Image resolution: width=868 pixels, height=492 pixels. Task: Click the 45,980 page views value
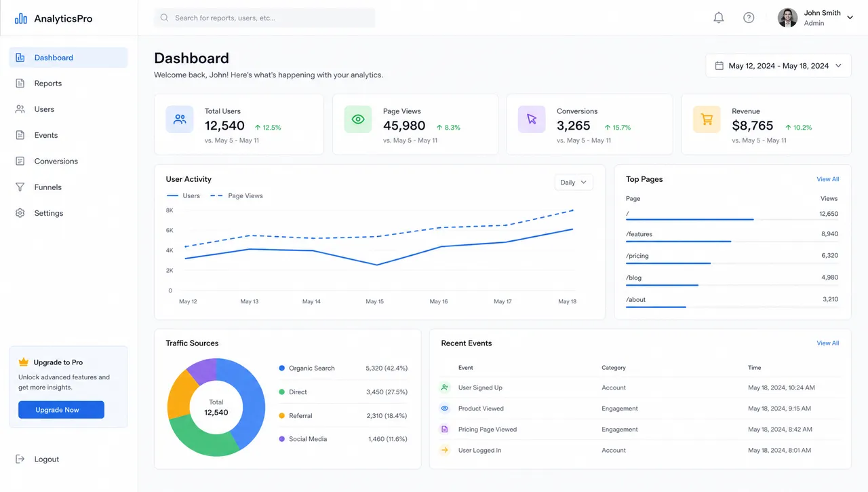point(404,126)
